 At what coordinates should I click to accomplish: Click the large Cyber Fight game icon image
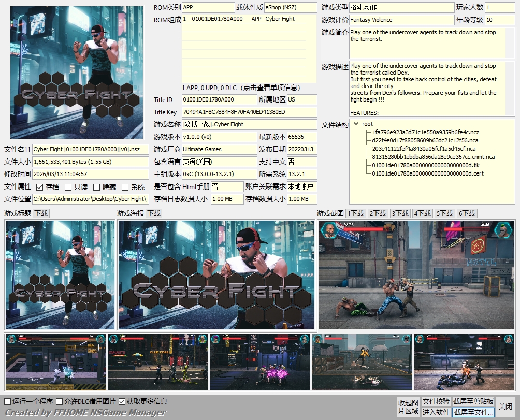pyautogui.click(x=77, y=73)
